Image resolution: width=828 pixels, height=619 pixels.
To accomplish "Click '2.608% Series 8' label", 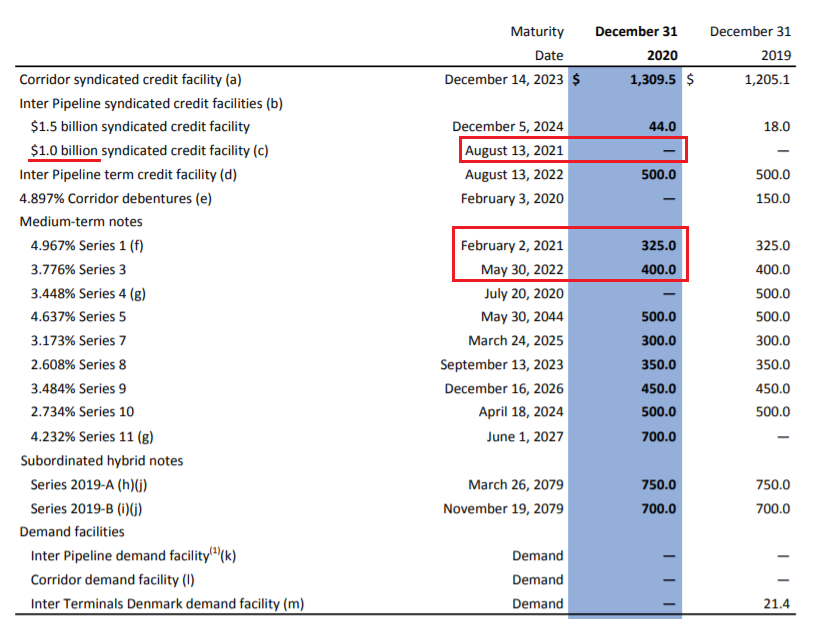I will [78, 365].
